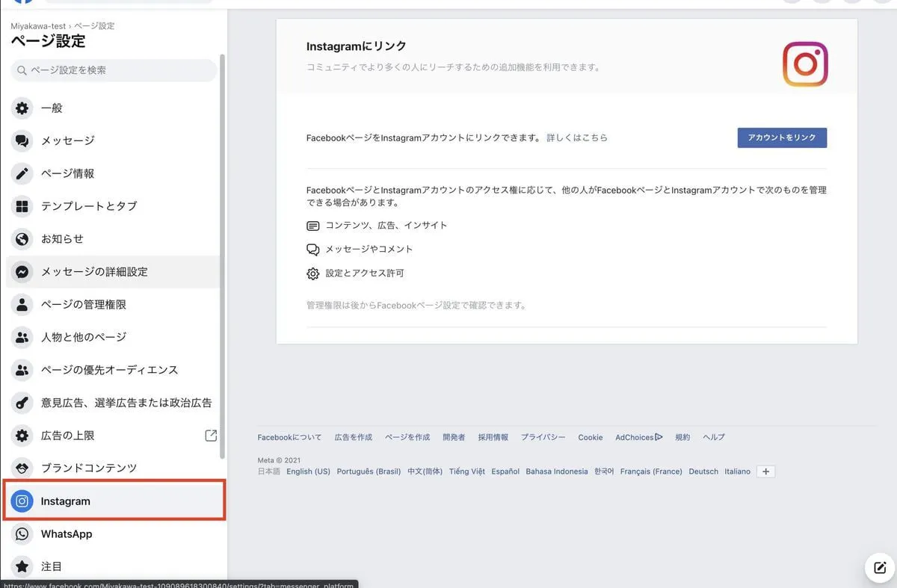Click the pencil icon for ページ情報
The image size is (897, 588).
pyautogui.click(x=22, y=173)
